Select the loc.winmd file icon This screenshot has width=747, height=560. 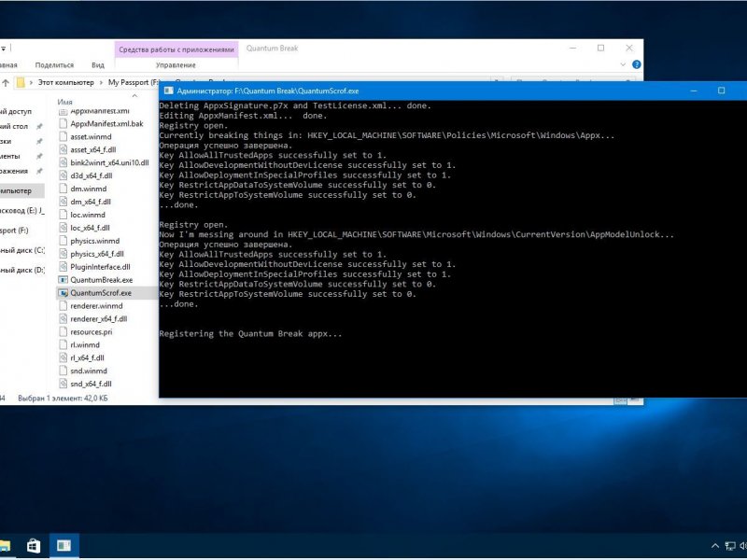point(63,215)
